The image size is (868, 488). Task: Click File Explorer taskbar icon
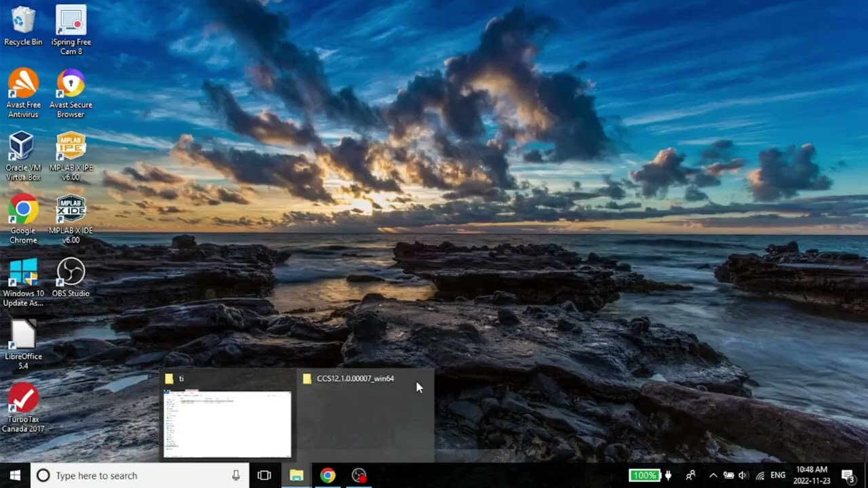[296, 475]
